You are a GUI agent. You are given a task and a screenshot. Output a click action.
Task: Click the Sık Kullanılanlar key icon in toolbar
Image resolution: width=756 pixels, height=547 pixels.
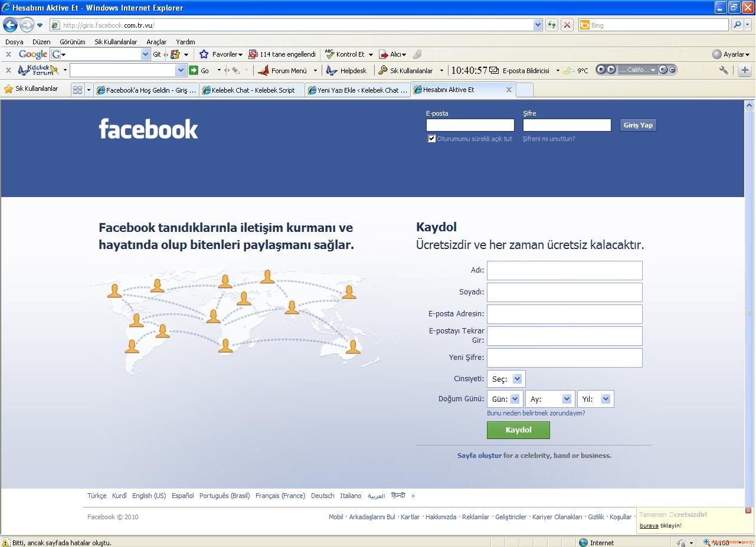point(383,70)
